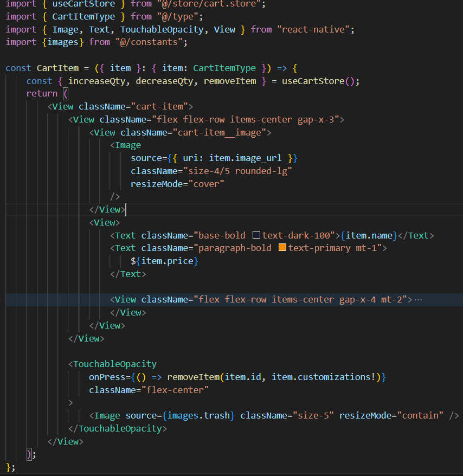Expand the folded code ellipsis after mt-2
The image size is (463, 476).
[x=419, y=300]
